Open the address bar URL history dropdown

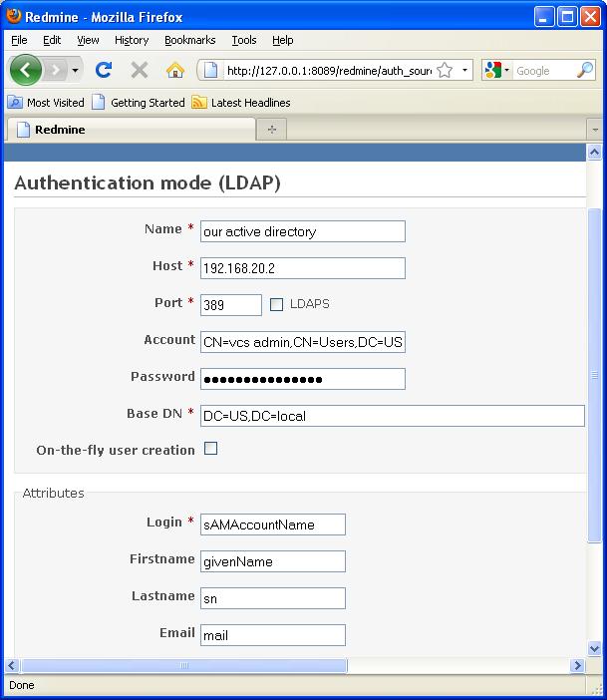(x=464, y=70)
